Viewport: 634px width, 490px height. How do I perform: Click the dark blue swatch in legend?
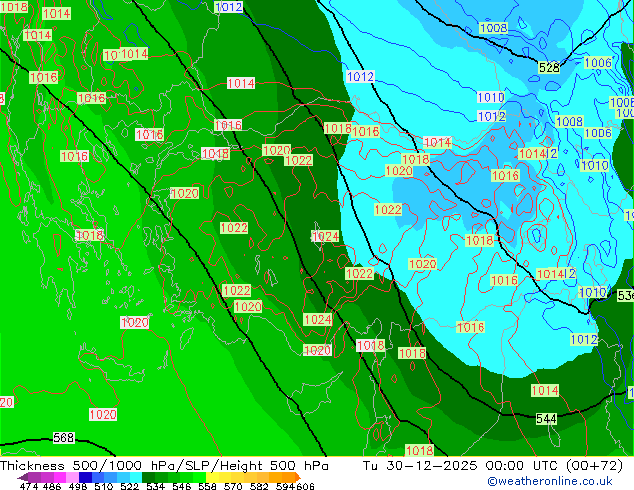[x=85, y=477]
